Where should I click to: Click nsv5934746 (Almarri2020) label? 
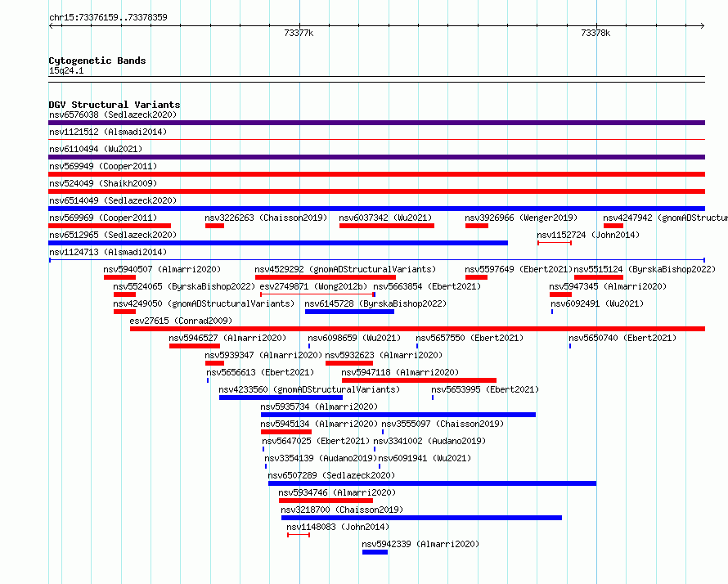click(338, 492)
